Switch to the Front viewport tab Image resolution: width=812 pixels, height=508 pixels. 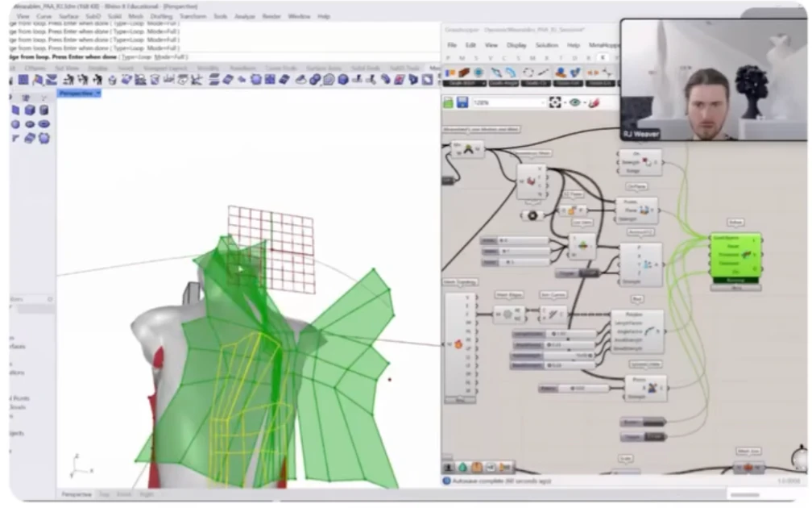tap(124, 494)
